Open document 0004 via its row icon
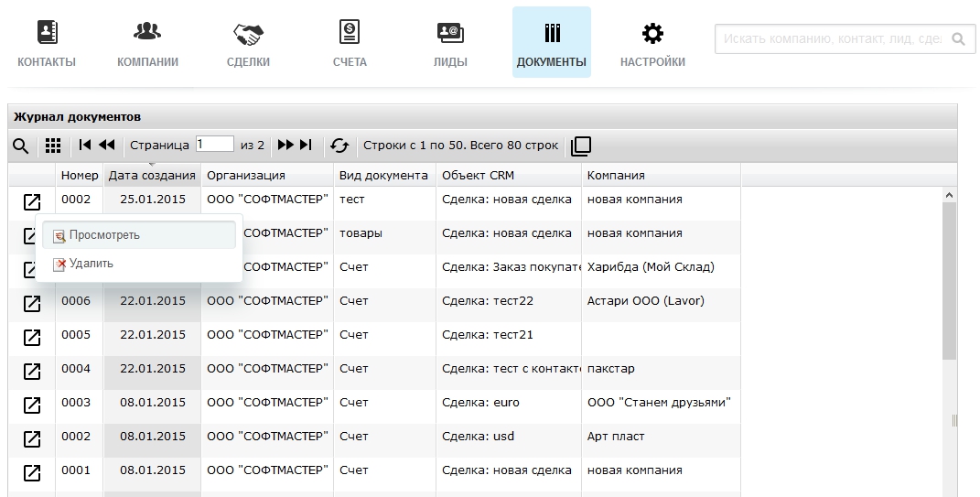980x497 pixels. 32,371
